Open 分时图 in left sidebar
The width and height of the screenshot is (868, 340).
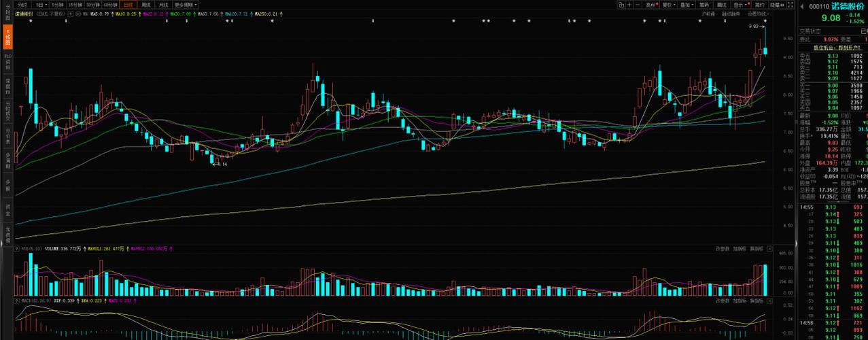pos(7,12)
